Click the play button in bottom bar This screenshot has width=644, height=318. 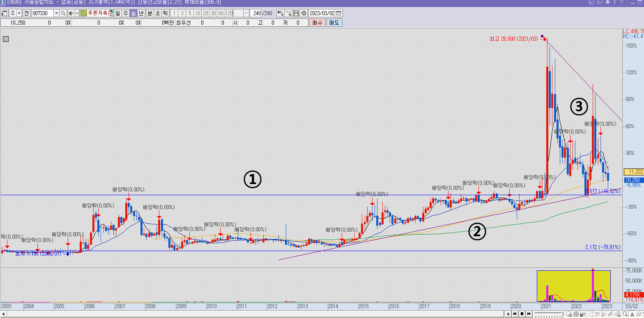tap(508, 314)
